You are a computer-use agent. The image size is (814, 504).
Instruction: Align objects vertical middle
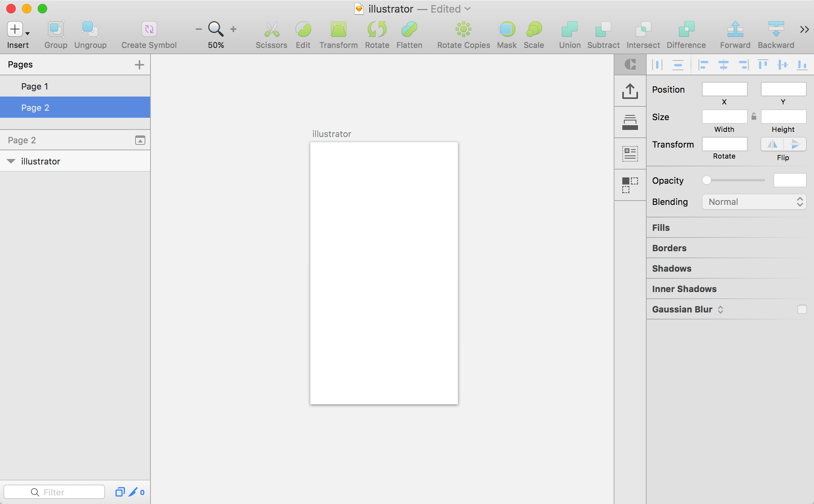[x=783, y=65]
